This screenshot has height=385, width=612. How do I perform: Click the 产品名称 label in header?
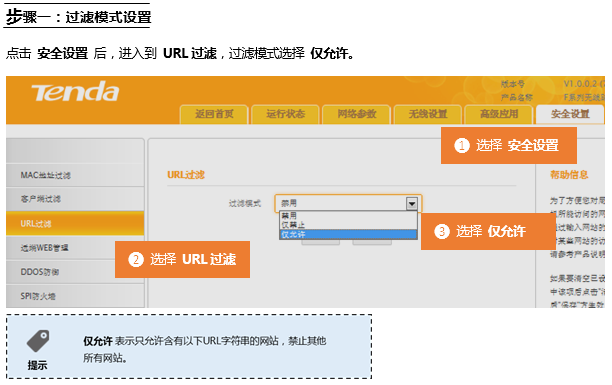[x=517, y=97]
